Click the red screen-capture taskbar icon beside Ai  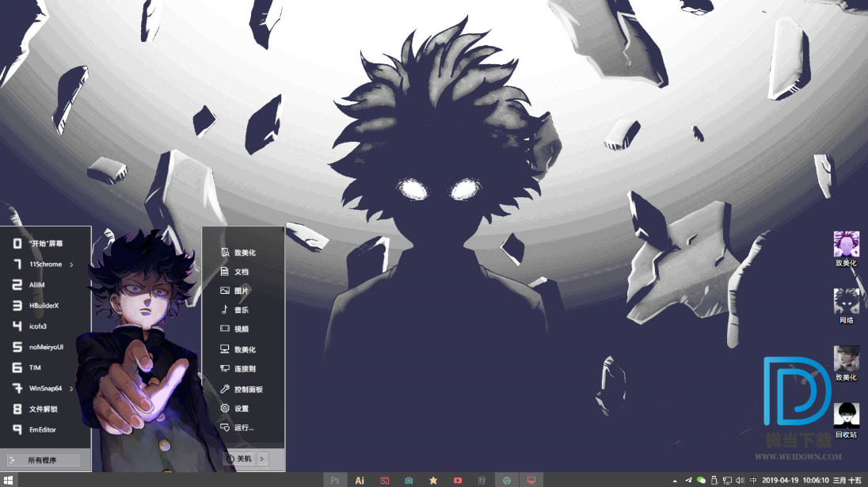coord(384,481)
